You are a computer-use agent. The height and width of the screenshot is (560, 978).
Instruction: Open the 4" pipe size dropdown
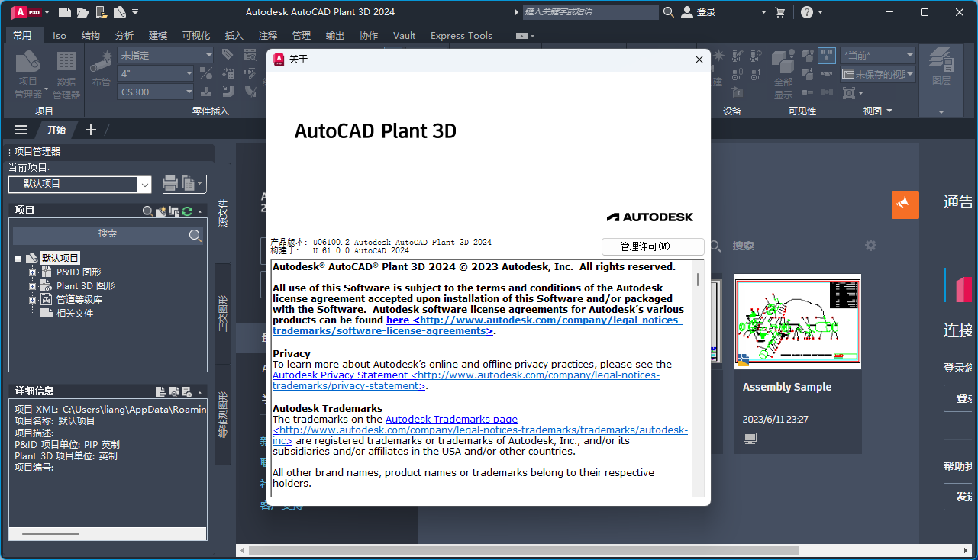pos(189,73)
